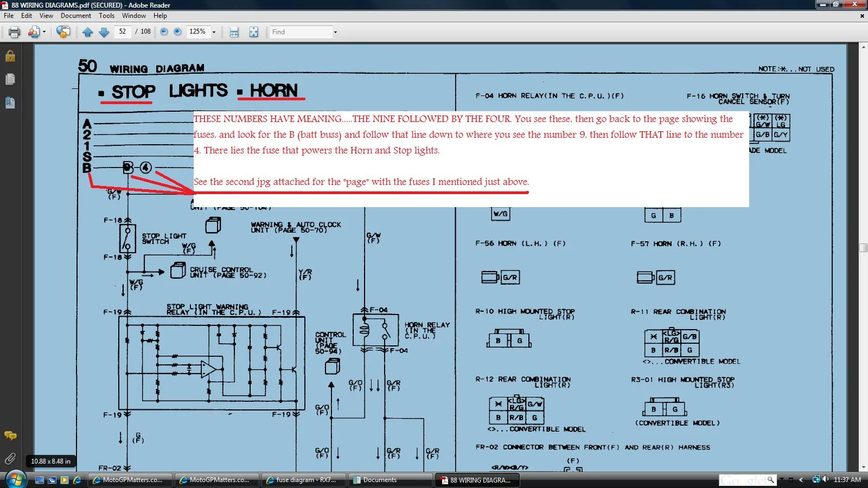Click the red 'STOP' heading text
868x488 pixels.
pos(133,92)
